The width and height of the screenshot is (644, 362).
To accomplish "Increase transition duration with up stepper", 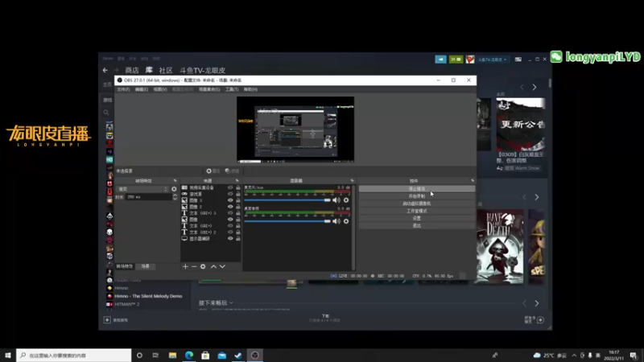I will (175, 195).
